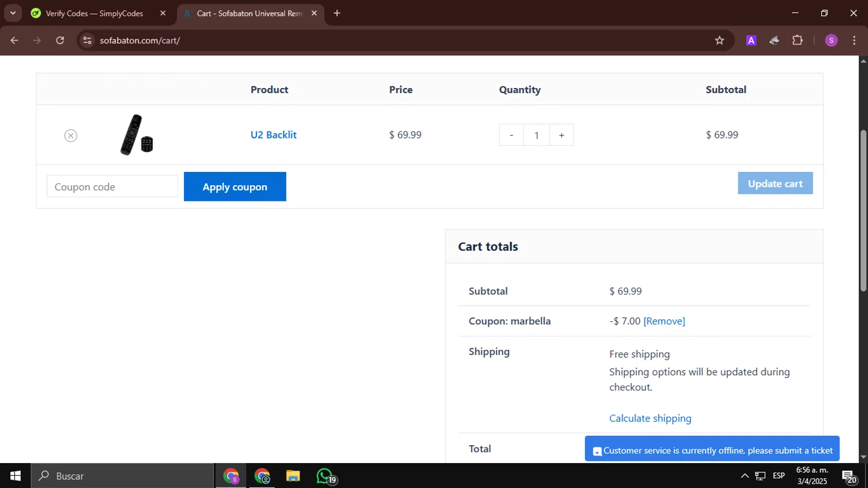Open the Windows Start menu
868x488 pixels.
(15, 476)
